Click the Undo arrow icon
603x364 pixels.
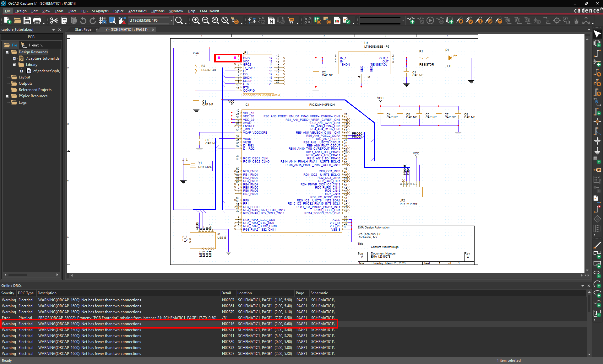point(83,21)
